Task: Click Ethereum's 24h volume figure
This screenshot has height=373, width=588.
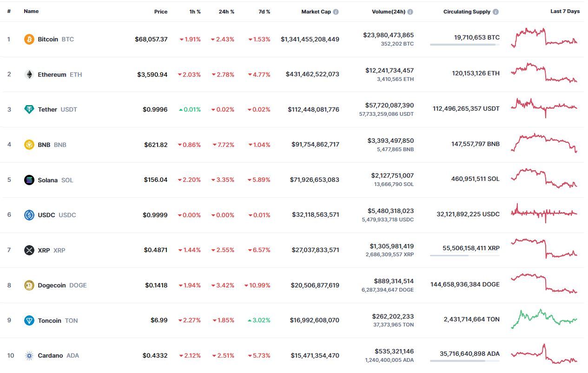Action: click(390, 71)
